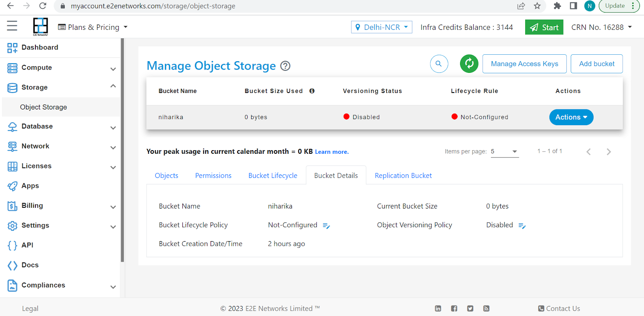Open the search bucket magnifier button
This screenshot has height=316, width=644.
click(x=439, y=64)
